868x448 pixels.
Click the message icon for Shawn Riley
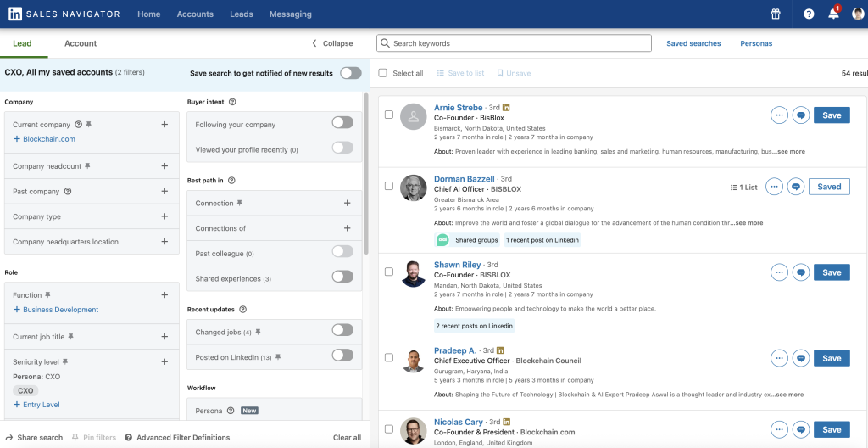pyautogui.click(x=800, y=272)
